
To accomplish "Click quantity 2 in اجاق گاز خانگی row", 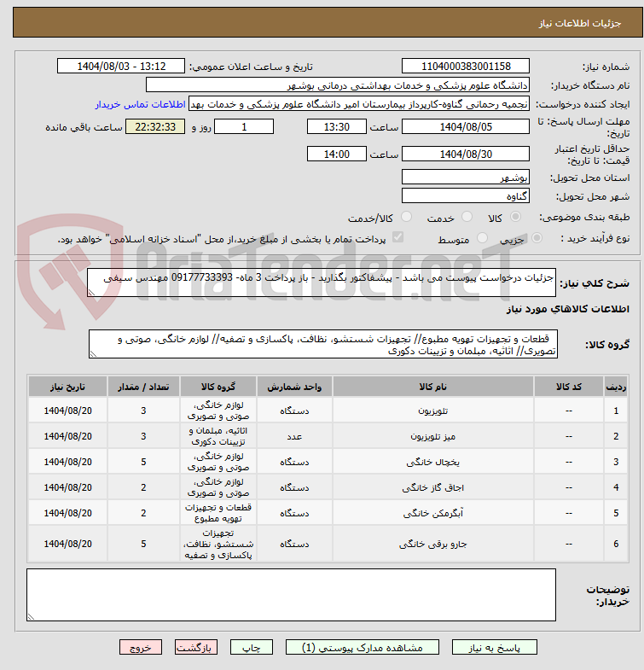I will click(x=143, y=487).
